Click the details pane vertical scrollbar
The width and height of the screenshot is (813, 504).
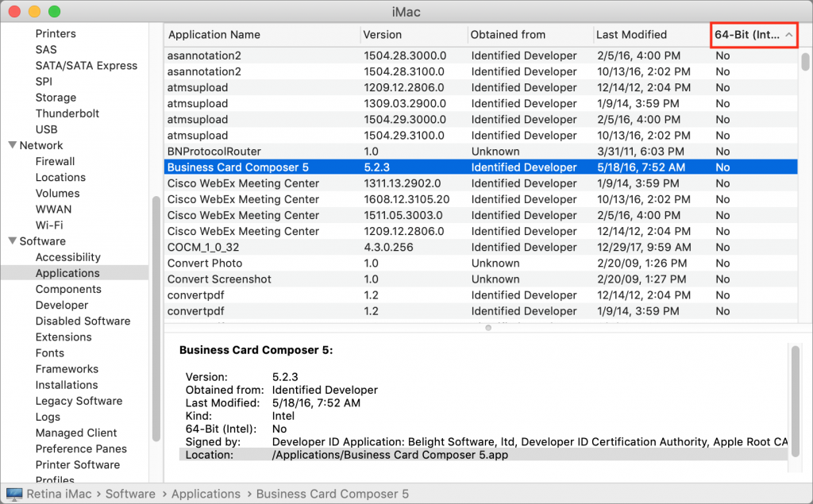pyautogui.click(x=796, y=402)
